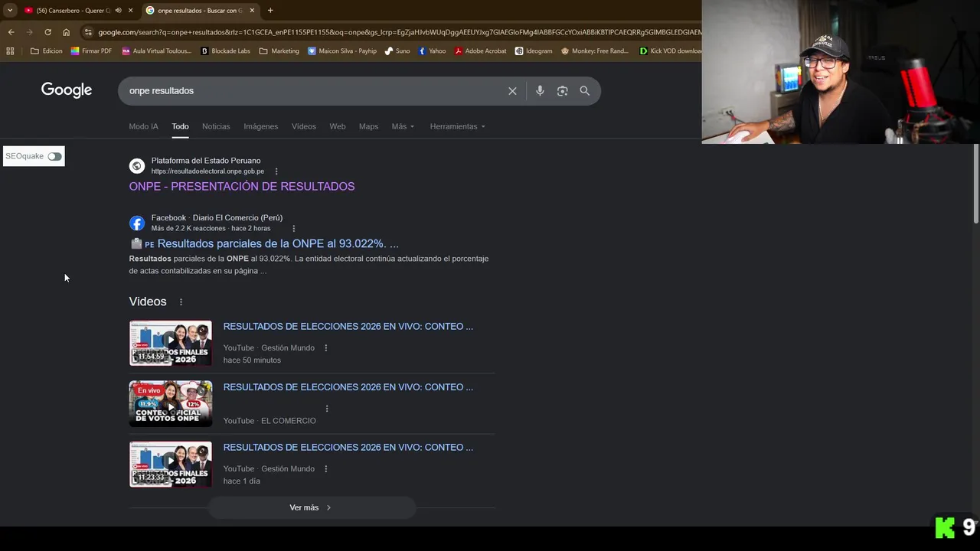Open the apps grid in bookmarks bar
The image size is (980, 551).
point(10,51)
